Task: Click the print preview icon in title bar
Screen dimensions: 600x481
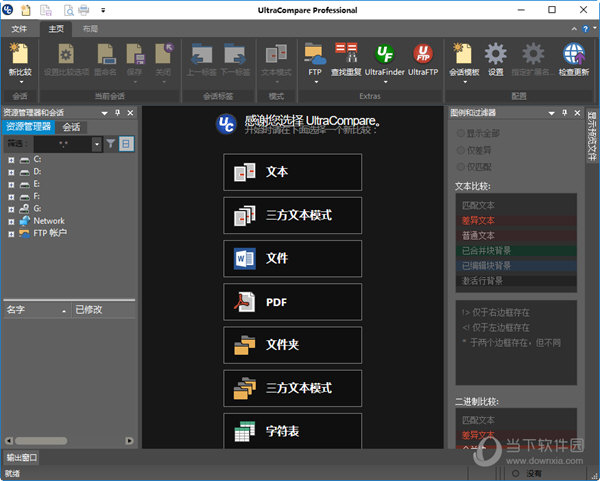Action: (x=68, y=10)
